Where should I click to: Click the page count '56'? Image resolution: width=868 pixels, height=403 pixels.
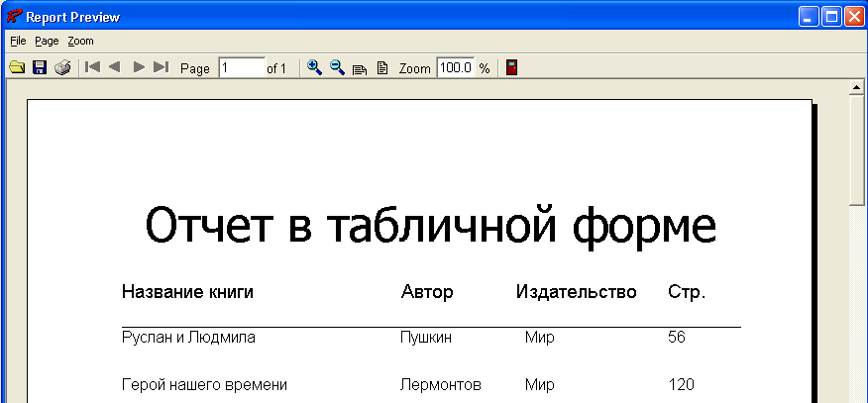[x=677, y=338]
